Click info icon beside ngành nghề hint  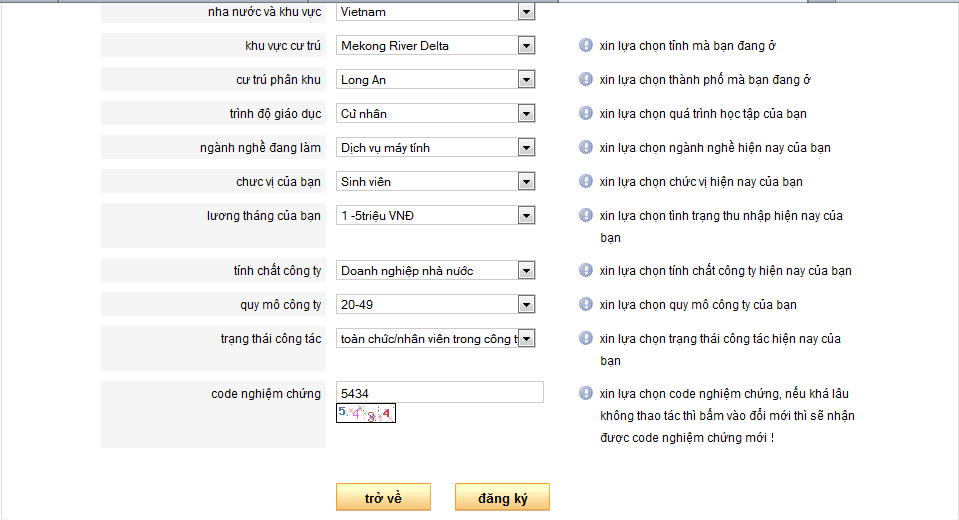586,147
